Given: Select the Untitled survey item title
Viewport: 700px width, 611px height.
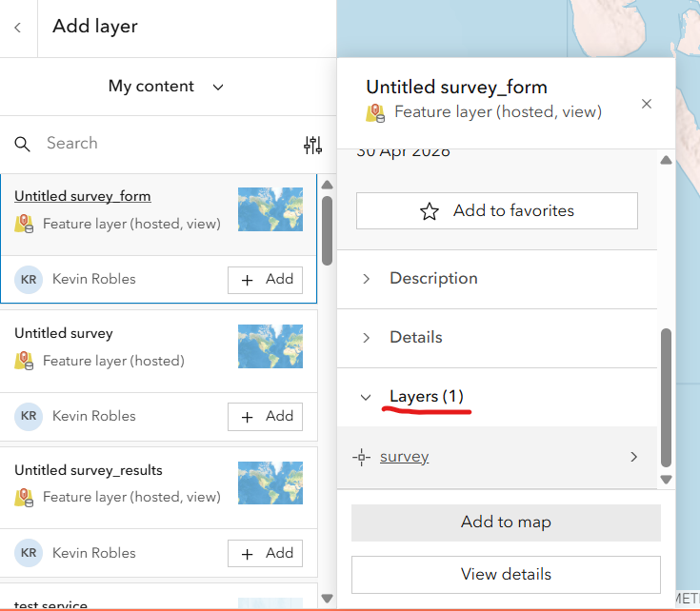Looking at the screenshot, I should point(64,333).
